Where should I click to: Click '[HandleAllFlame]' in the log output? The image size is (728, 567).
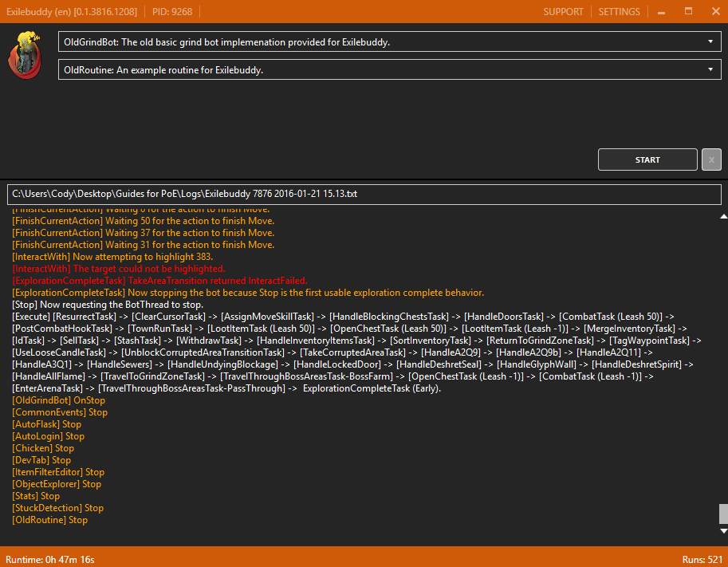point(49,376)
